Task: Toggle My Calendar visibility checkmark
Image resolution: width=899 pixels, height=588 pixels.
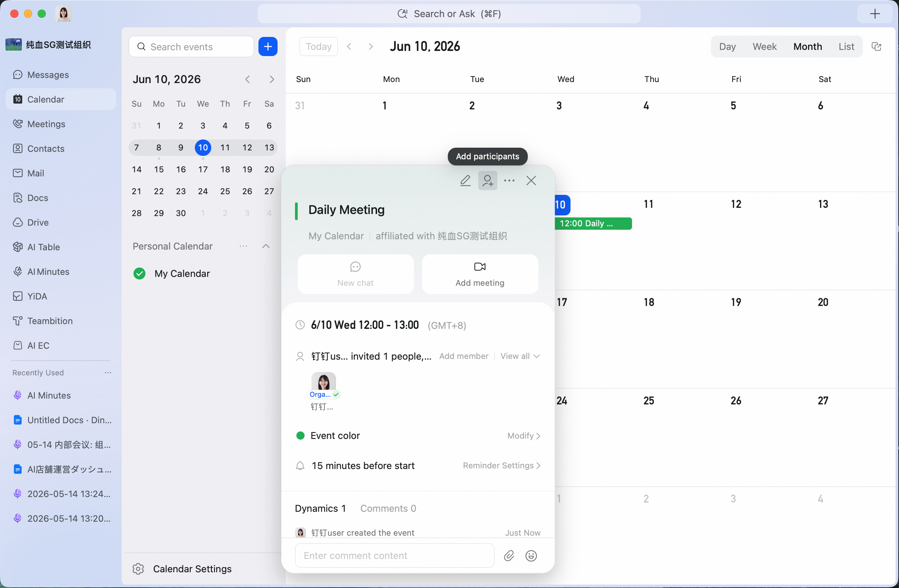Action: pos(139,273)
